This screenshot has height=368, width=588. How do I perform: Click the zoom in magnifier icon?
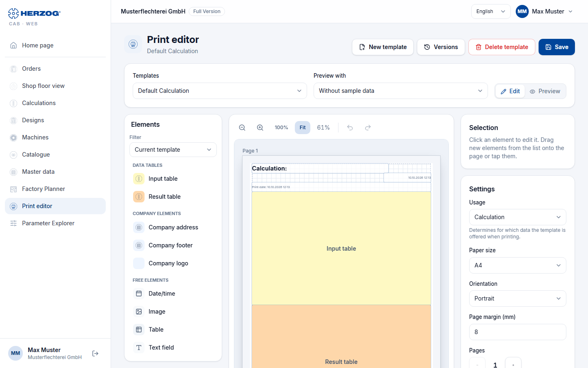tap(260, 128)
